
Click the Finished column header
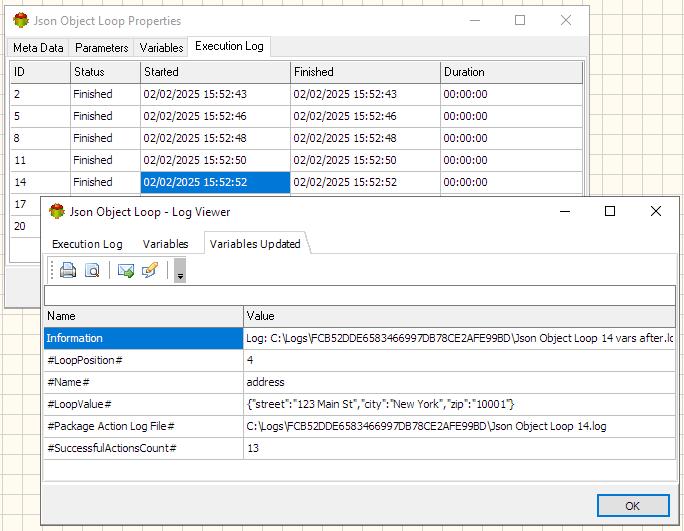coord(365,72)
